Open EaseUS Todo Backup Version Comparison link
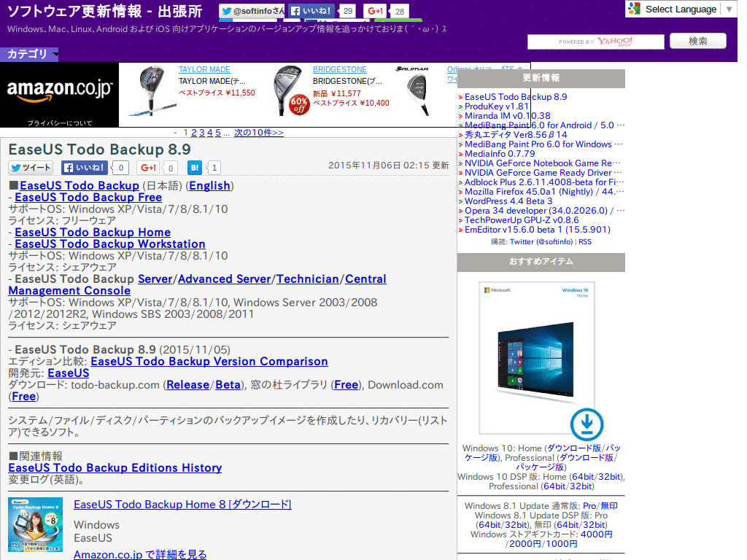The height and width of the screenshot is (560, 747). (x=209, y=362)
